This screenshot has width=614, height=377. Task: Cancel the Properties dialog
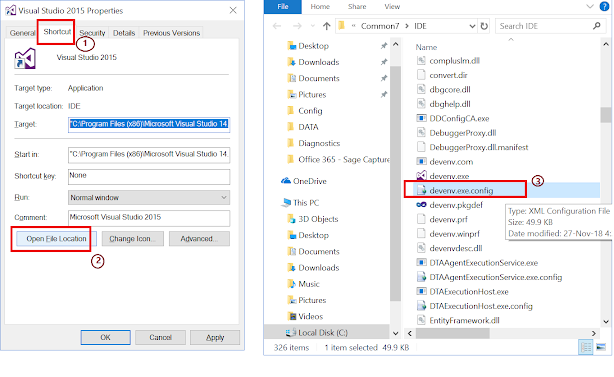[160, 337]
